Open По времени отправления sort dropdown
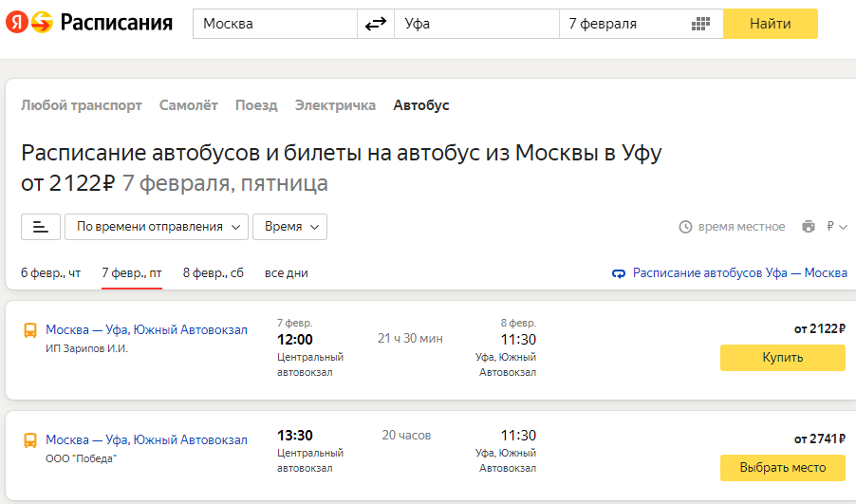 coord(157,227)
